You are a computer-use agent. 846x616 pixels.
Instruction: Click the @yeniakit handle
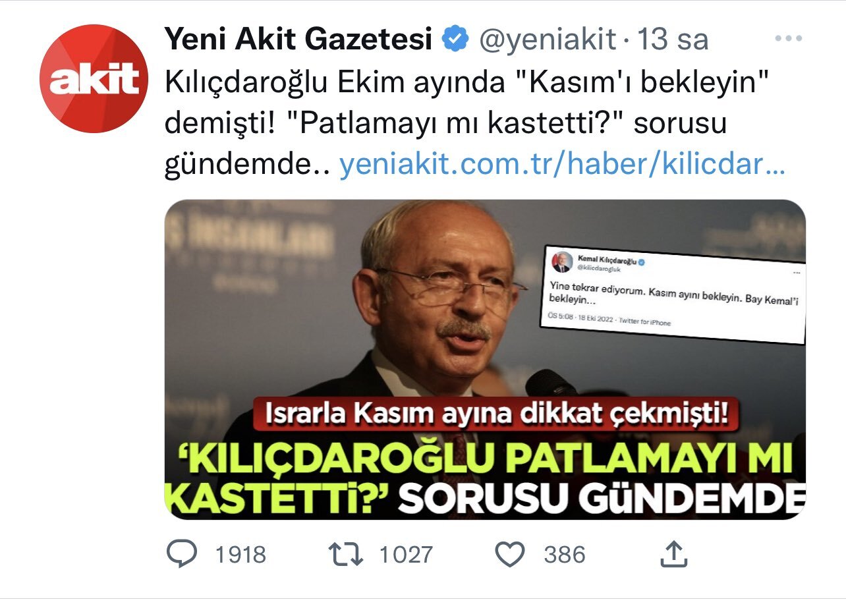547,40
